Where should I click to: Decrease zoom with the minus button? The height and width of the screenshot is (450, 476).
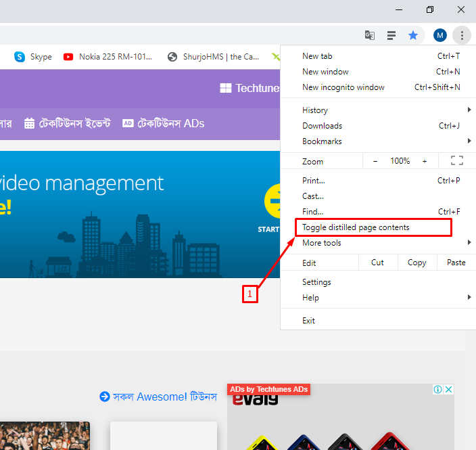375,161
